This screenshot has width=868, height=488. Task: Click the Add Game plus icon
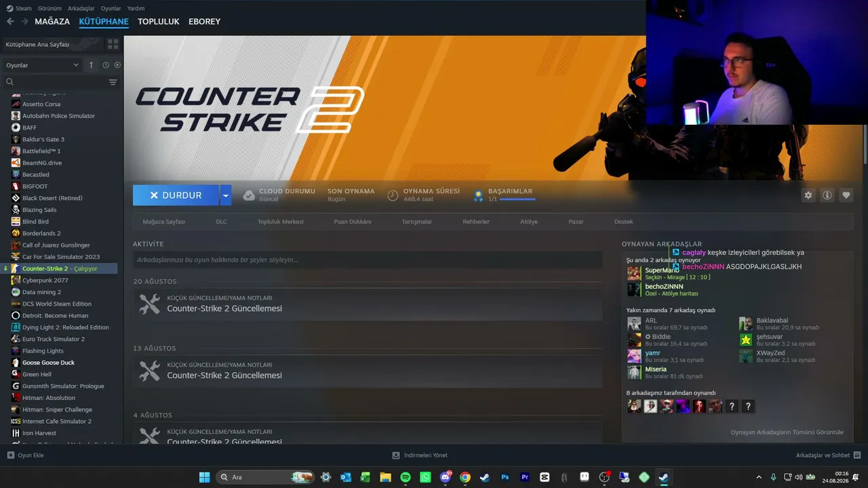(10, 455)
